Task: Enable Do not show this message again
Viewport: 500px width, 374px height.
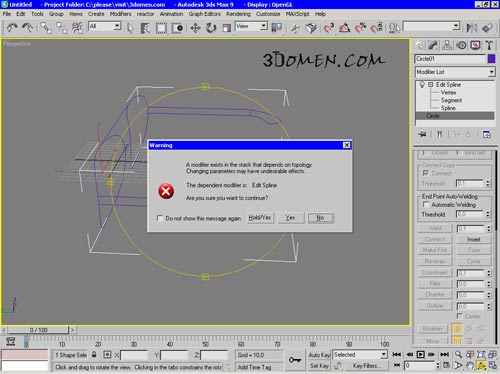Action: click(160, 218)
